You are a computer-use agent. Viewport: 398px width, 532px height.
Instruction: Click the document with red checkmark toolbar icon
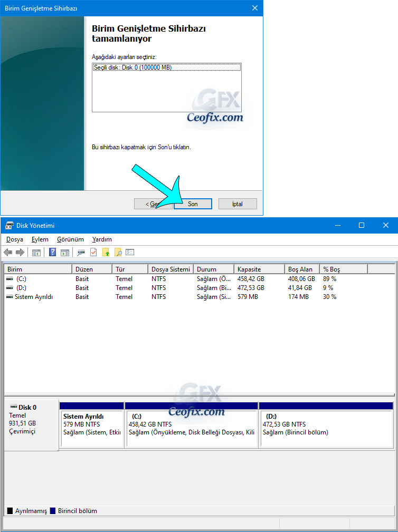coord(93,252)
